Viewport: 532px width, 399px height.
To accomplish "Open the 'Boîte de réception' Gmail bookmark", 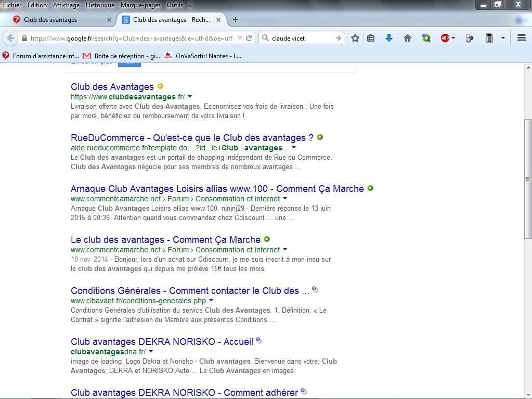I will 122,56.
